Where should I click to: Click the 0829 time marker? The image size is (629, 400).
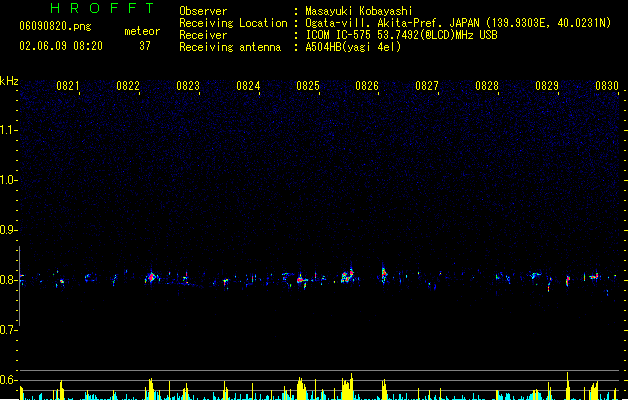547,86
